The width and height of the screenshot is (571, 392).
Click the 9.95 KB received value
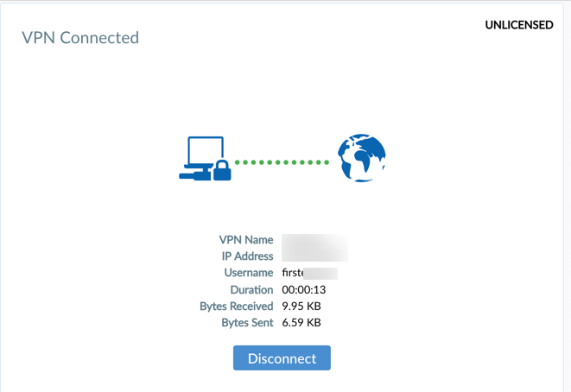click(301, 307)
